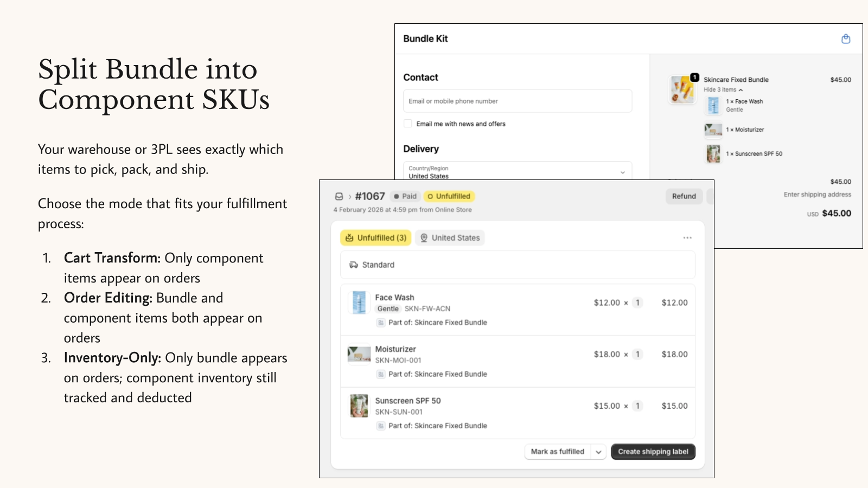
Task: Click the Sunscreen thumbnail in checkout summary
Action: tap(713, 154)
